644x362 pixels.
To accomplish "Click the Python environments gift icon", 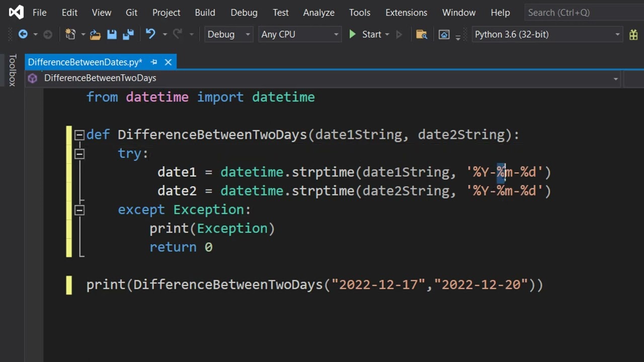I will point(633,34).
